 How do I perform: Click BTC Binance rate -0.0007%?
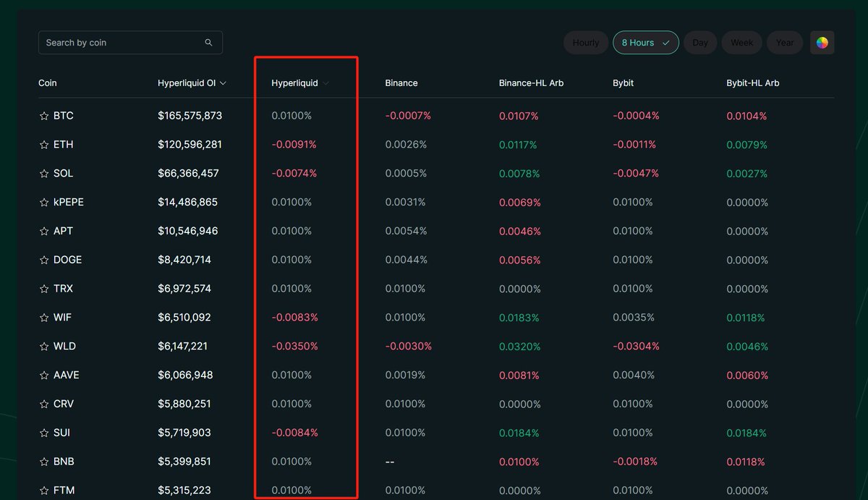click(x=408, y=116)
